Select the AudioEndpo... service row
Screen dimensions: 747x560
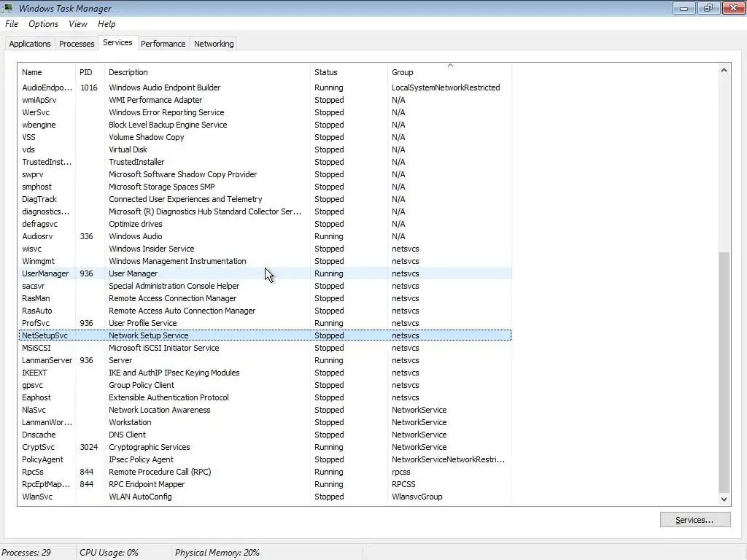coord(265,87)
